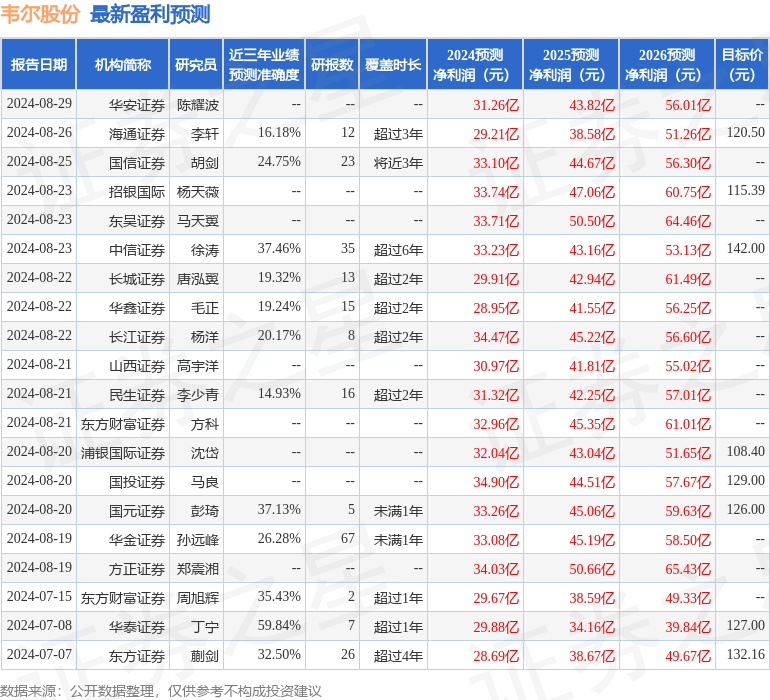This screenshot has width=770, height=700.
Task: Select the 覆盖时长 column header
Action: [x=393, y=64]
